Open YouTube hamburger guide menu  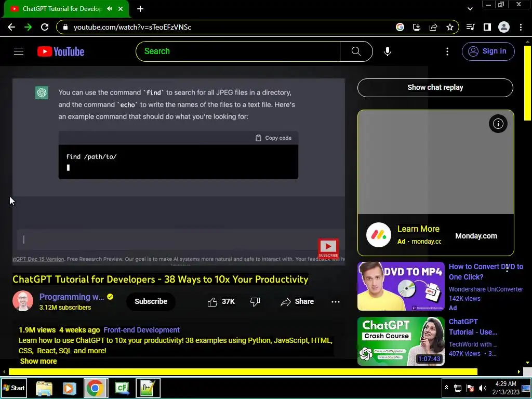pos(19,51)
